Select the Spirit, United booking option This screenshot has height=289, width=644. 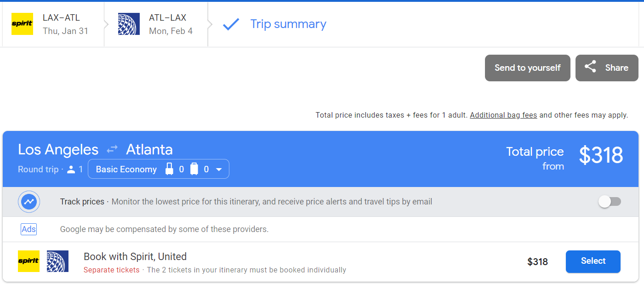click(593, 261)
